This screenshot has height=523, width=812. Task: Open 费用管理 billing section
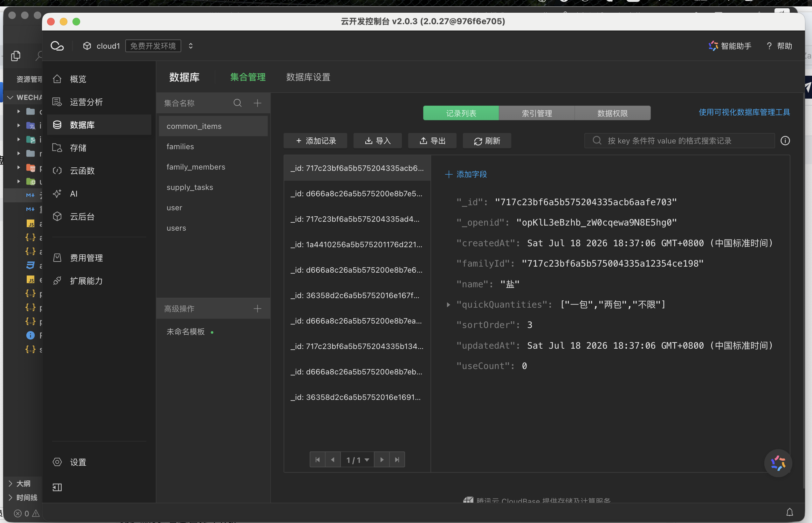[x=99, y=258]
